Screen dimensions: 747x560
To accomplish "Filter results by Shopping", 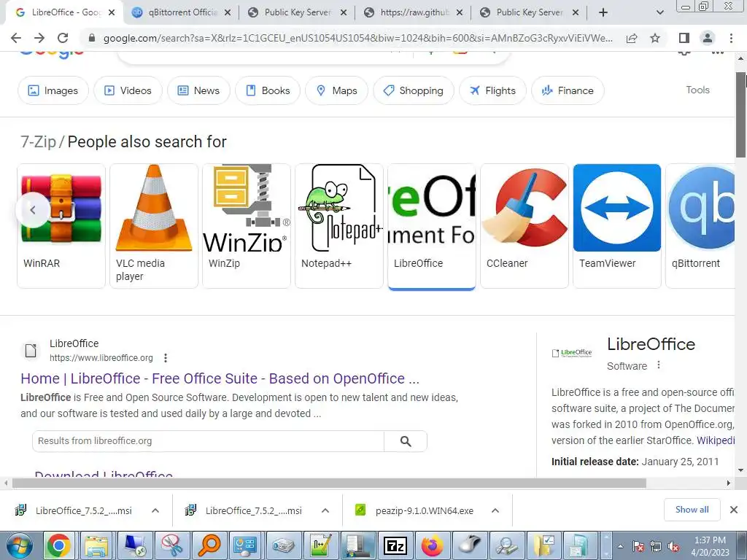I will point(414,90).
